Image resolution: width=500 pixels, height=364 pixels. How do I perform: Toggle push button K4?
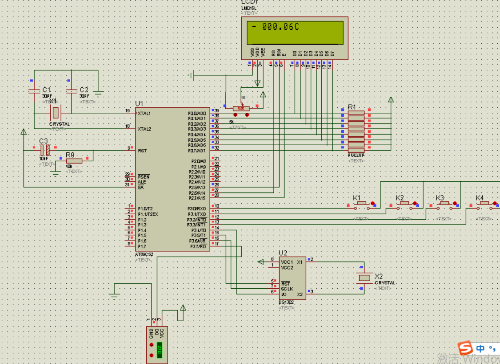pos(485,205)
